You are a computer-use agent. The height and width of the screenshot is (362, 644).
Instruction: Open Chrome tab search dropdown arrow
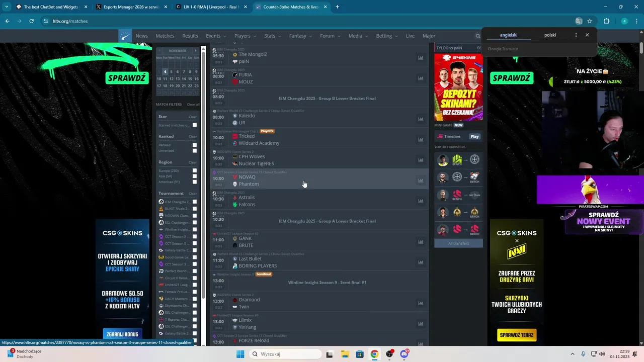pos(7,7)
